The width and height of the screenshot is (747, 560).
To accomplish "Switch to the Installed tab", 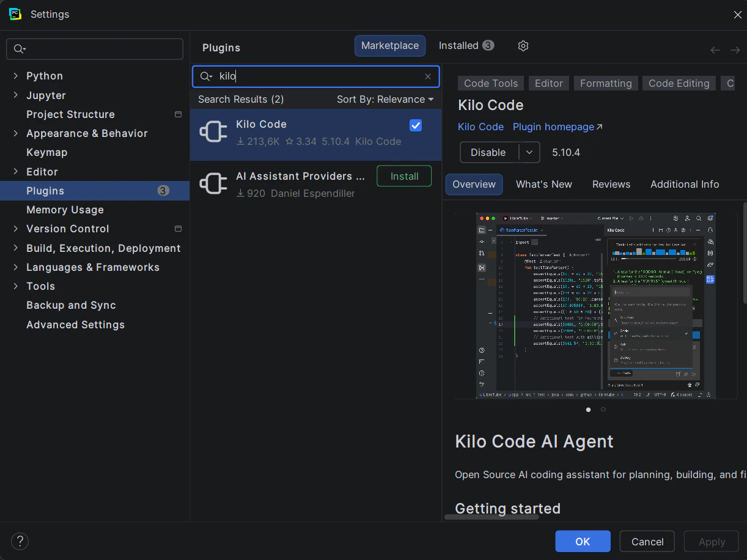I will tap(460, 45).
